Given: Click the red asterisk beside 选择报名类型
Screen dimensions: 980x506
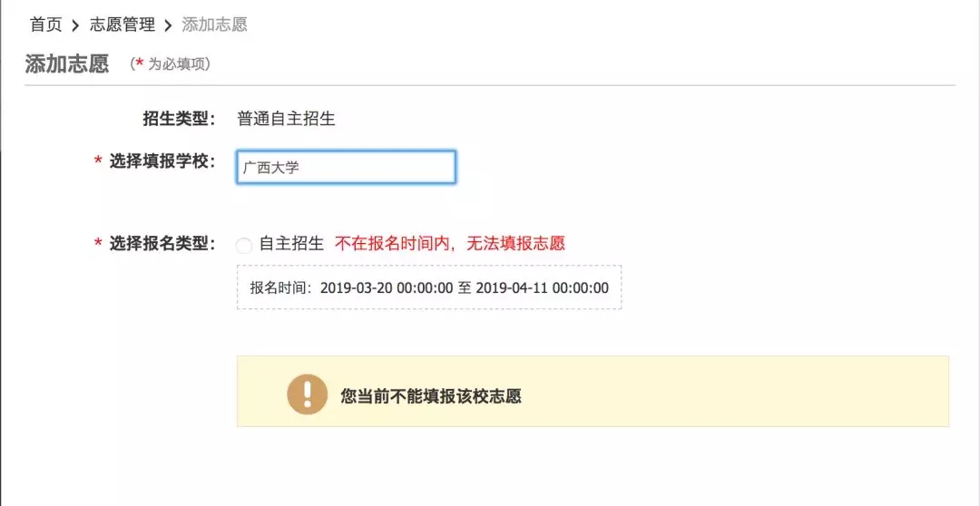Looking at the screenshot, I should pos(98,244).
